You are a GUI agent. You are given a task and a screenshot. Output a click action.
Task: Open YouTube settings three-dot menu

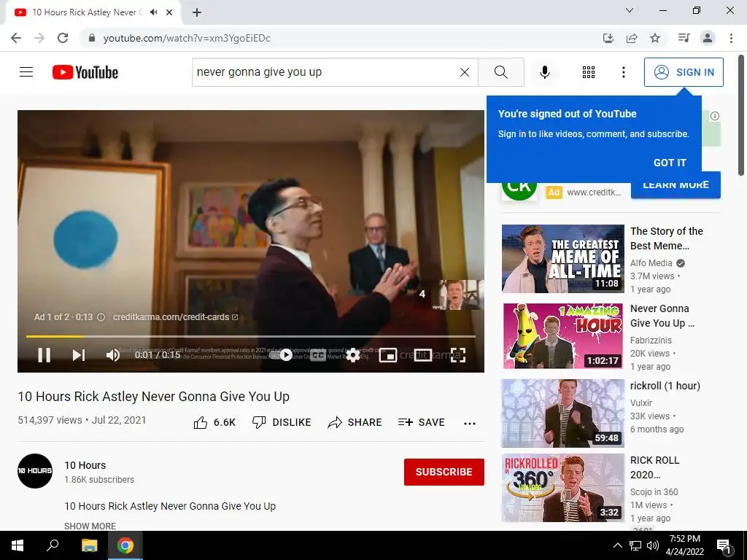[623, 72]
